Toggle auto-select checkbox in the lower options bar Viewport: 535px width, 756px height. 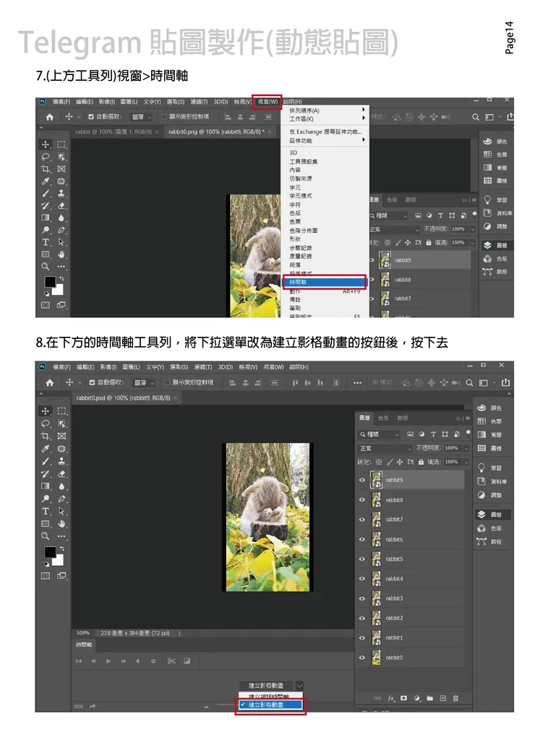tap(92, 382)
